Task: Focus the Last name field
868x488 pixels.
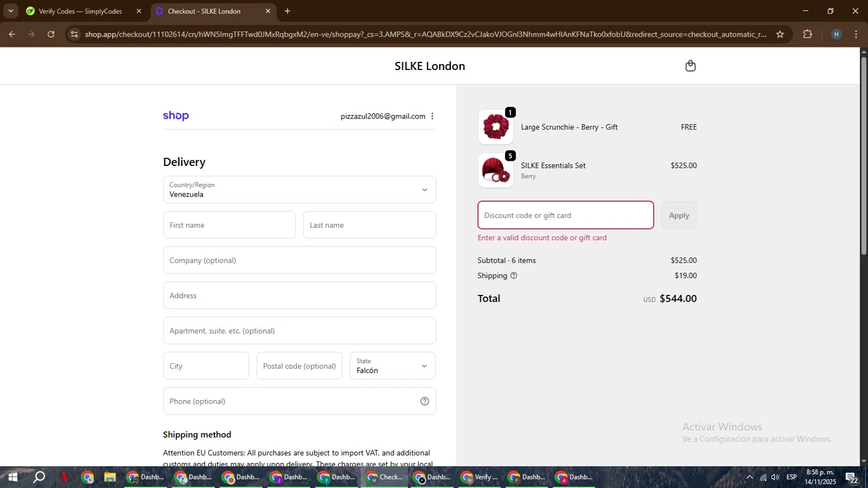Action: coord(369,225)
